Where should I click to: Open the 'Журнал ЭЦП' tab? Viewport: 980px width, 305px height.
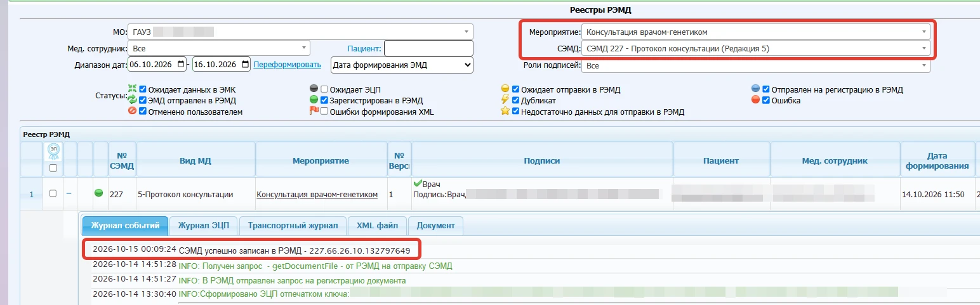[x=203, y=225]
